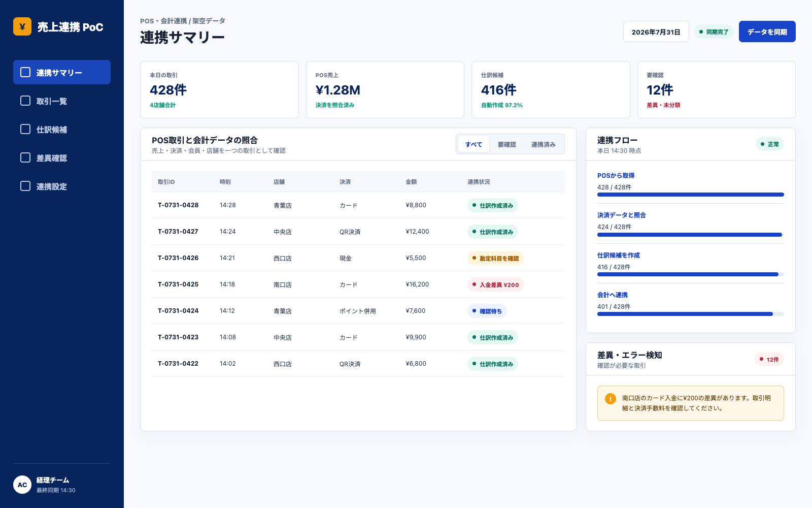Open the 要確認 12件 card

click(x=717, y=89)
